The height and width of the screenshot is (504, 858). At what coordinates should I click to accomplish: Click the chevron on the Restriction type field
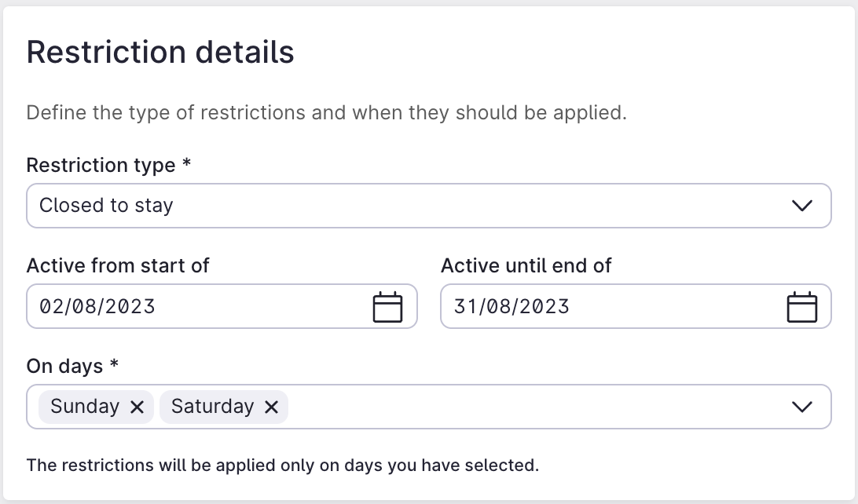pos(802,206)
